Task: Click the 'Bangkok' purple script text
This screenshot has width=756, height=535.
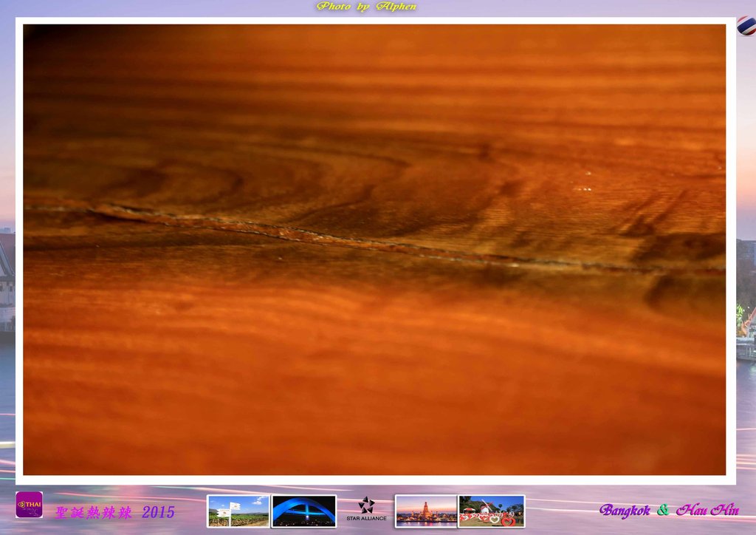Action: [625, 511]
